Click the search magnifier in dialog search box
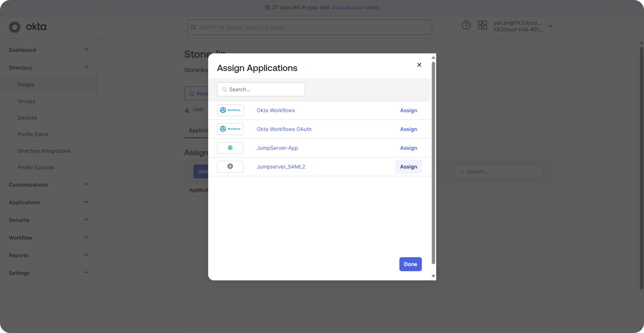Viewport: 644px width, 333px height. tap(225, 90)
